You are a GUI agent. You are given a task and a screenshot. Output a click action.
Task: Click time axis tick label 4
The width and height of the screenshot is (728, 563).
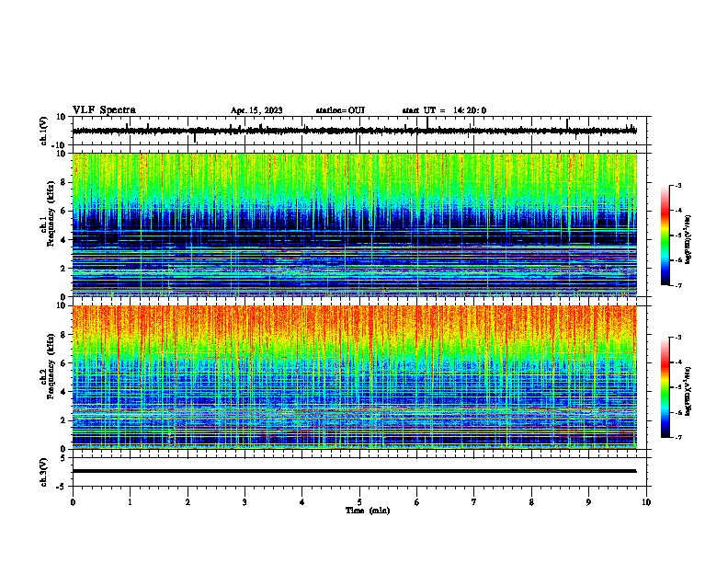coord(302,502)
